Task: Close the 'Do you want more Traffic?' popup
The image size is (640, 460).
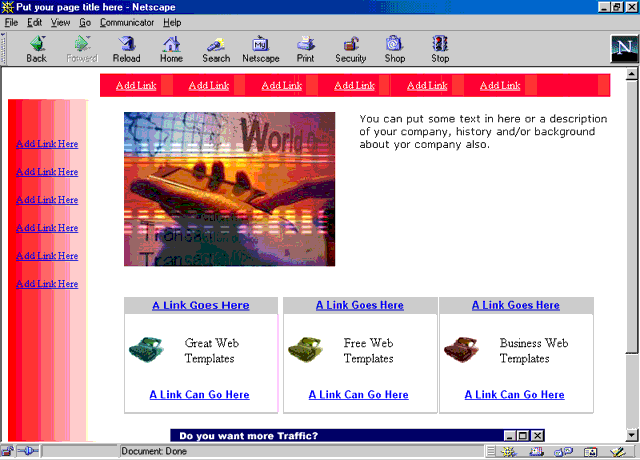Action: [538, 436]
